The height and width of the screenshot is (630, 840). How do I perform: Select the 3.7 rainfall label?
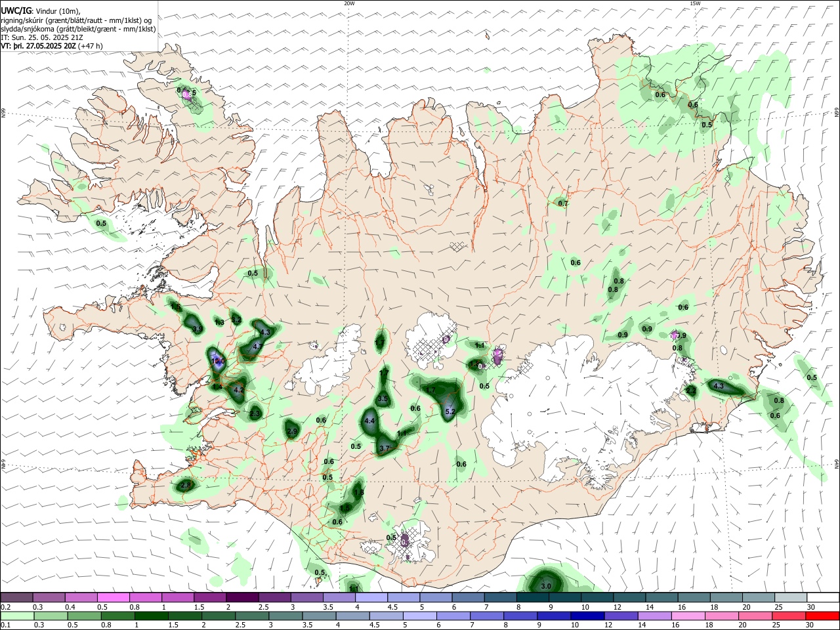tap(385, 448)
